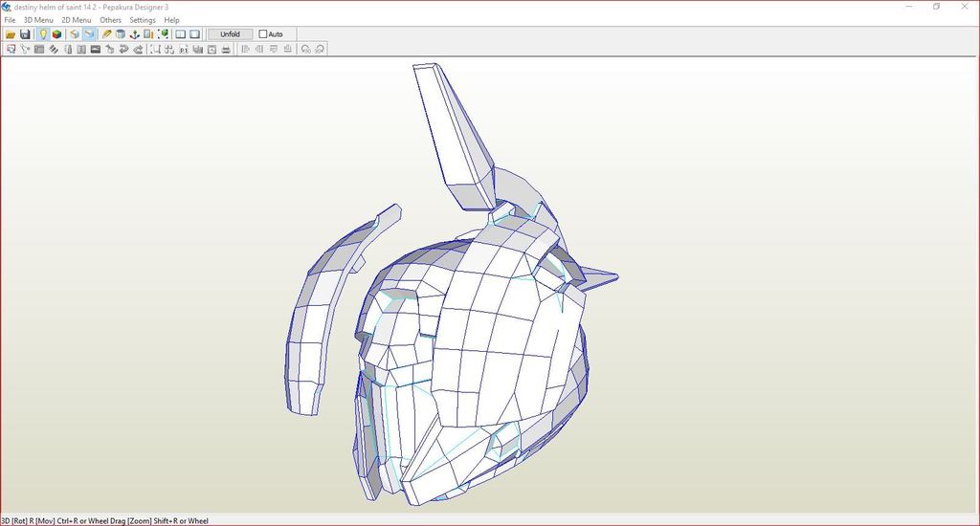Open the File menu
980x526 pixels.
[10, 20]
